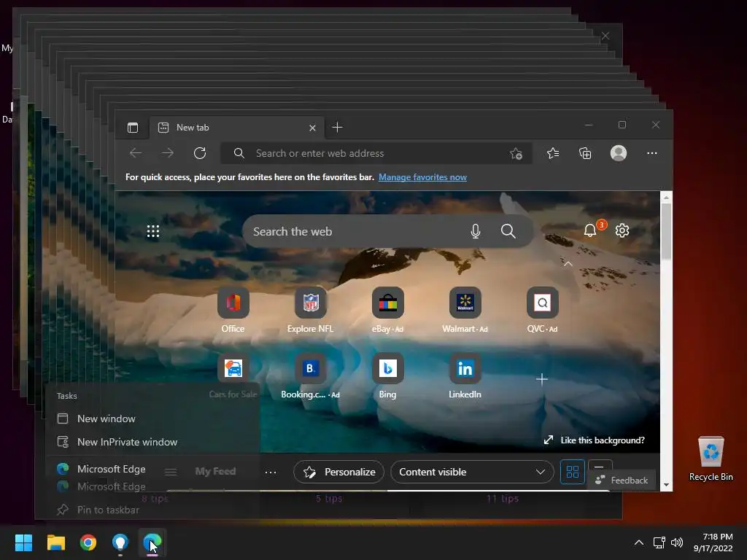Click the page vertical scrollbar thumb
Viewport: 747px width, 560px height.
[x=666, y=231]
